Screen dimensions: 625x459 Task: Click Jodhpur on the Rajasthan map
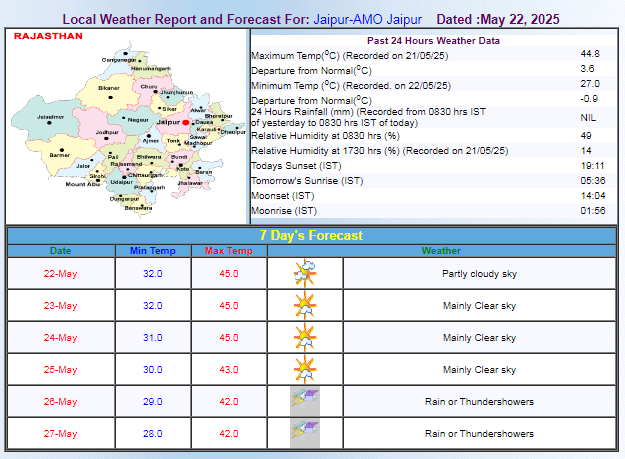107,132
